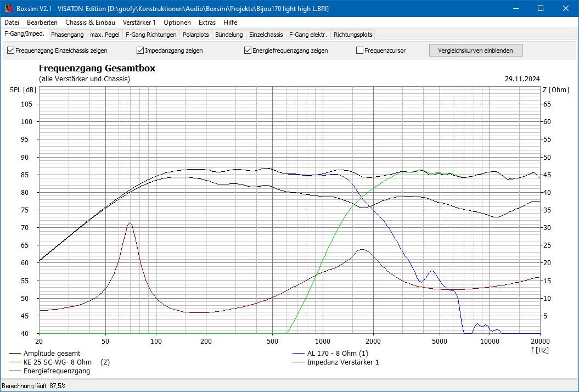Click the Boxsim app icon in title bar
This screenshot has width=579, height=392.
(9, 9)
